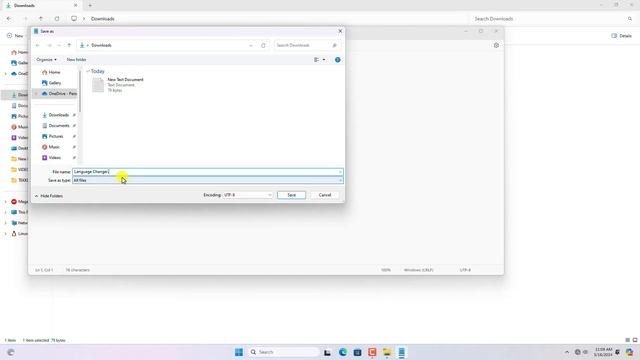Cancel the Save as dialog
Viewport: 640px width, 360px height.
325,195
